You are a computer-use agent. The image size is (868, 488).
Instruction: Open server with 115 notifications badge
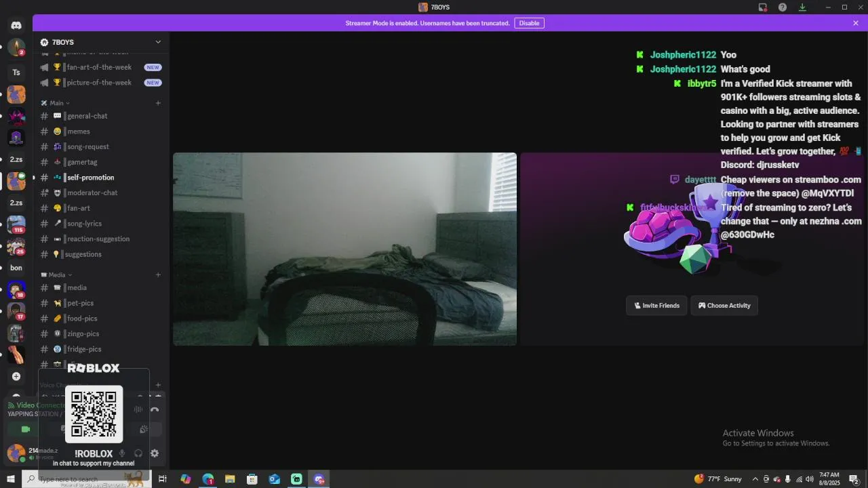16,224
